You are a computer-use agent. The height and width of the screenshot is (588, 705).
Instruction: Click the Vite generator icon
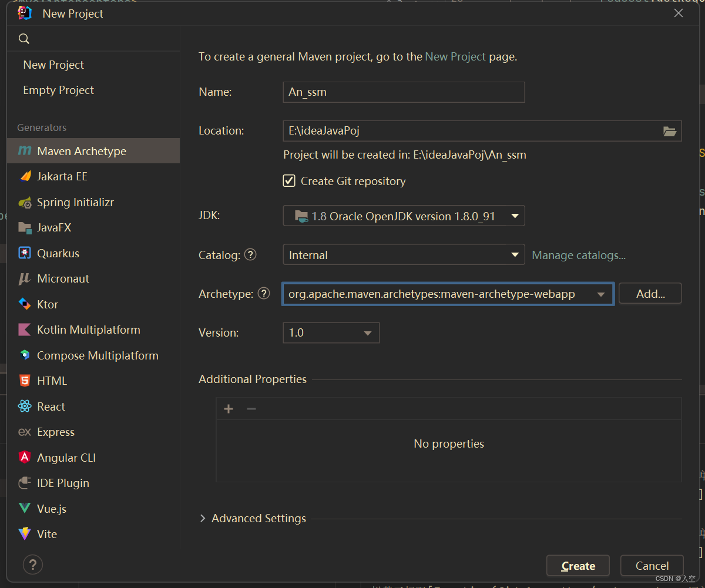(25, 534)
